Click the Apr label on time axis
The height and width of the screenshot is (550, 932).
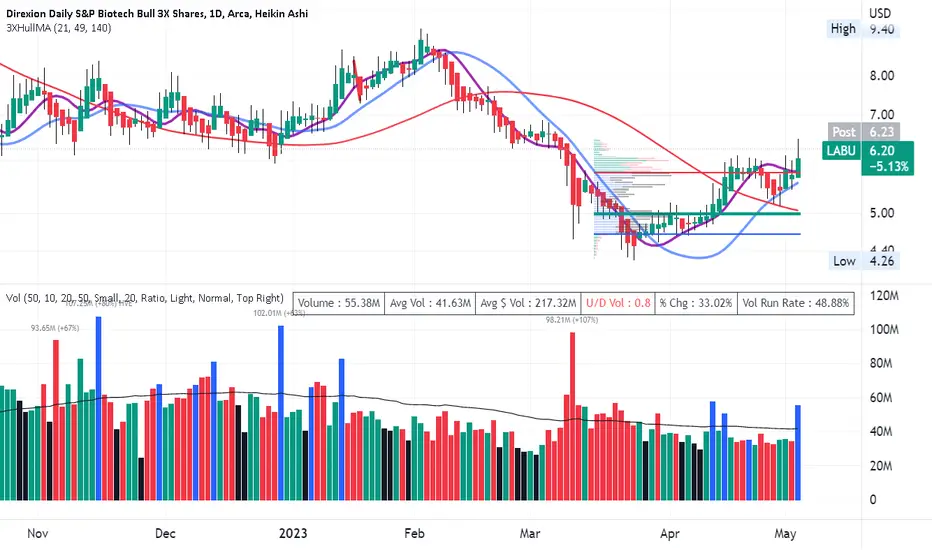tap(670, 533)
